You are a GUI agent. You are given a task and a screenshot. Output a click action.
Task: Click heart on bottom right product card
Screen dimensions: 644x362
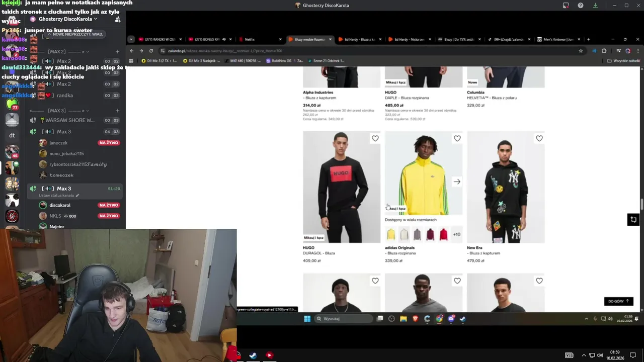pyautogui.click(x=539, y=281)
